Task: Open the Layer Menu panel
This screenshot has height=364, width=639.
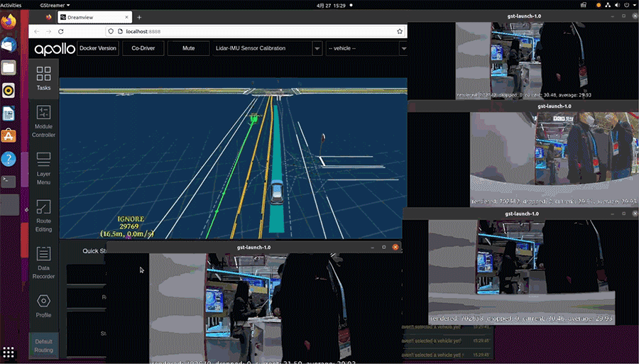Action: click(43, 169)
